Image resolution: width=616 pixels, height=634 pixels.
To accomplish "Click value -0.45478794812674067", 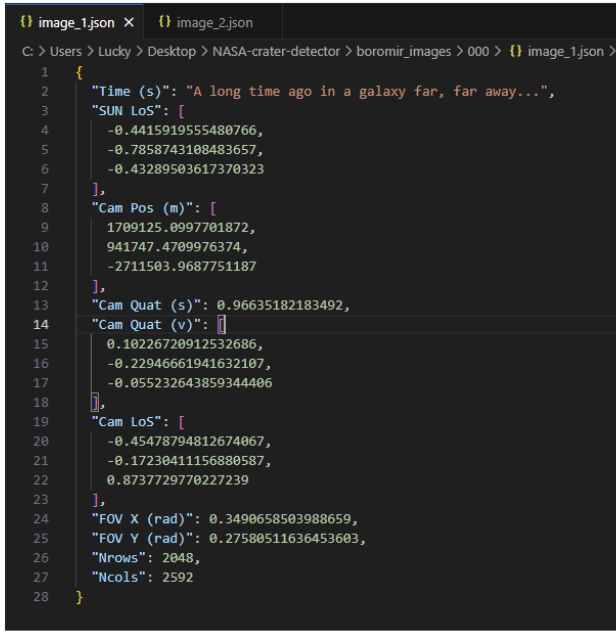I will click(x=186, y=442).
